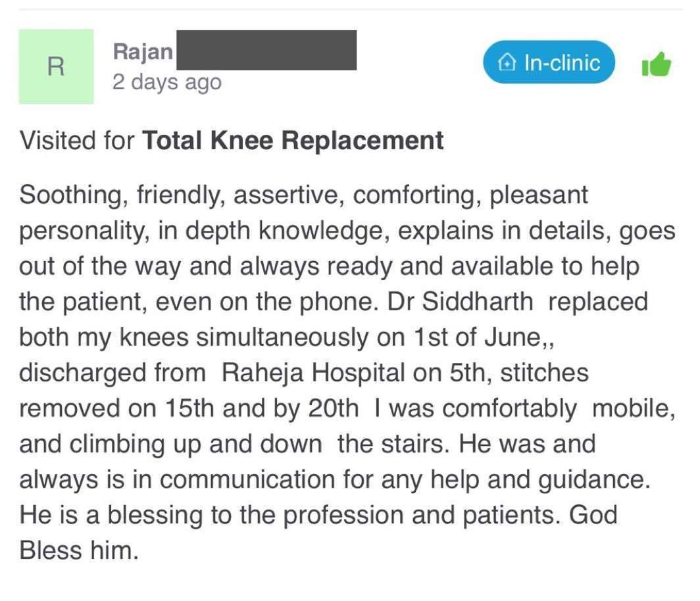Click the '2 days ago' timestamp
Screen dimensions: 700x601
pyautogui.click(x=167, y=83)
